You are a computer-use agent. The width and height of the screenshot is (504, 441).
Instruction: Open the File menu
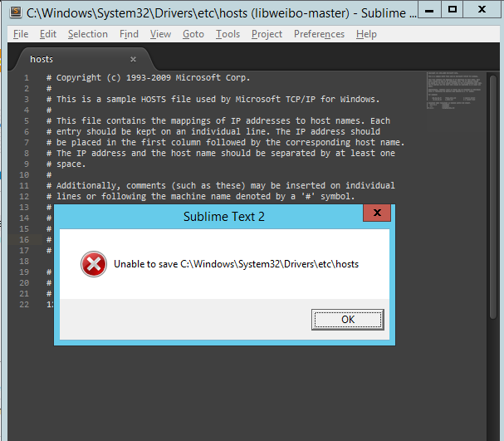(21, 34)
